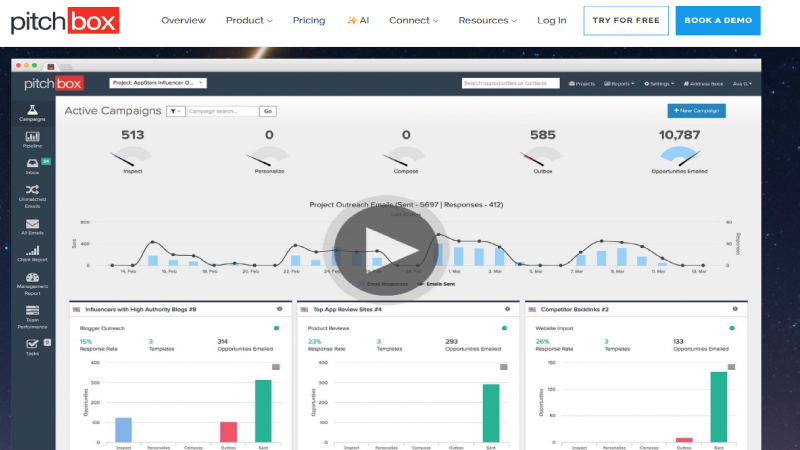Expand the Product menu
This screenshot has width=800, height=450.
pyautogui.click(x=249, y=20)
